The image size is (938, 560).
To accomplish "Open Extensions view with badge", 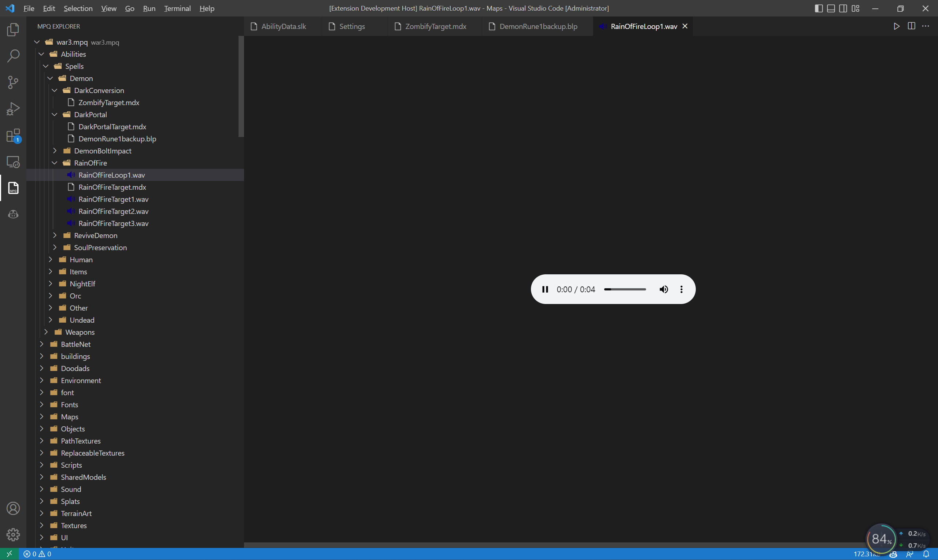I will pos(13,136).
